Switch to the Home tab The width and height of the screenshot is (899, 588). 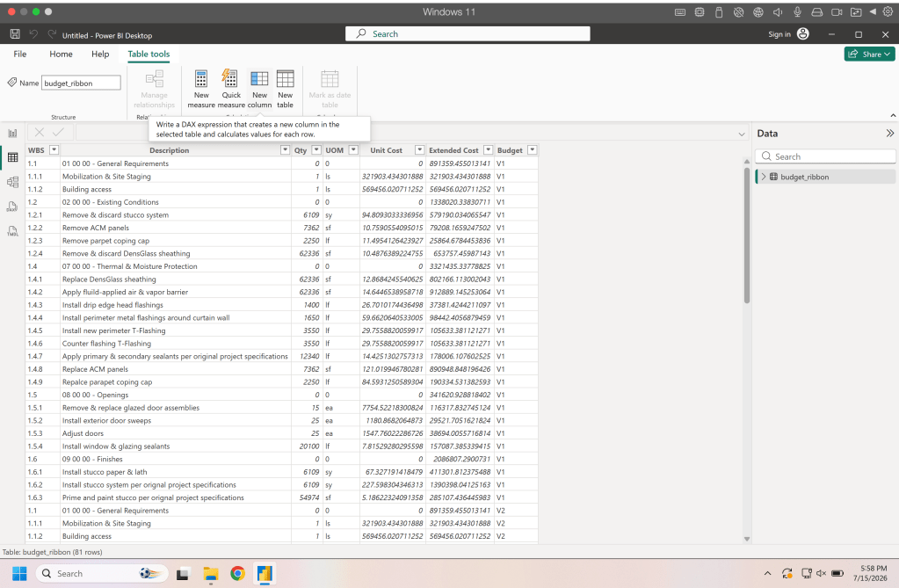(61, 54)
